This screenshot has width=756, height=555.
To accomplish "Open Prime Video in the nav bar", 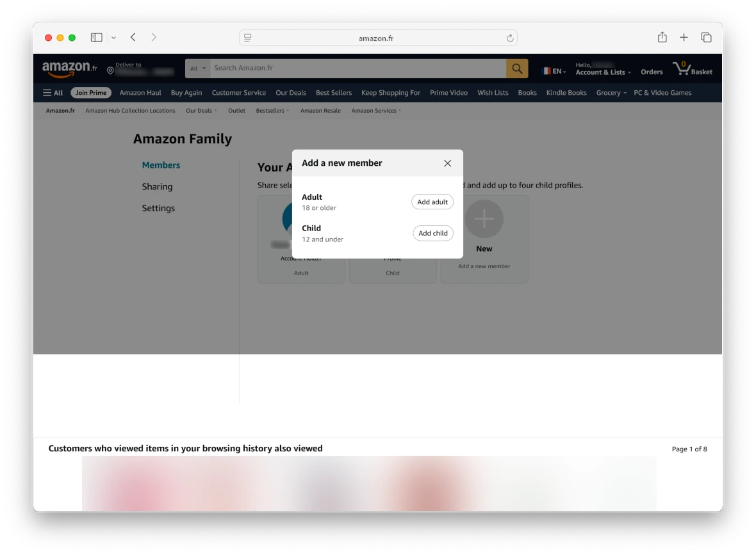I will 449,93.
